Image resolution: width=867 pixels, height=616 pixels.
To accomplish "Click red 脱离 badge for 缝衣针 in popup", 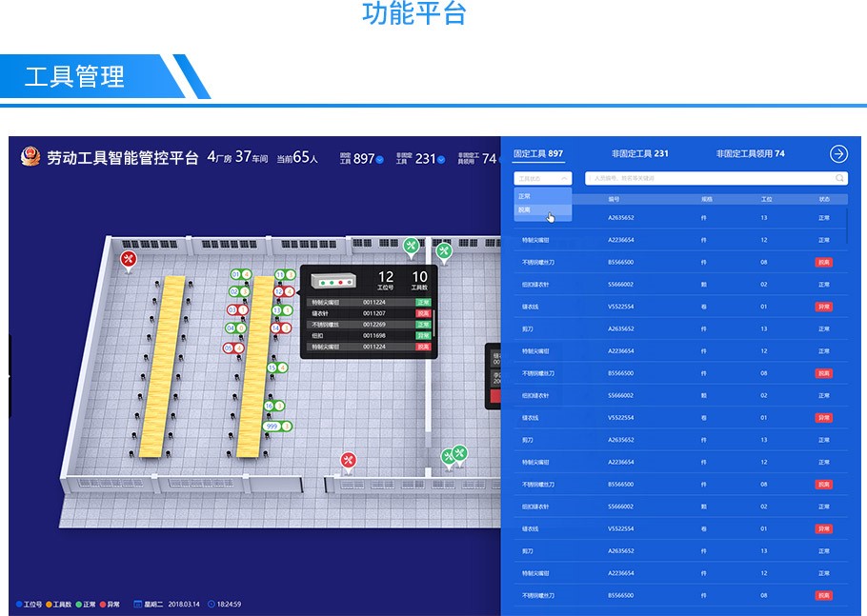I will point(423,313).
